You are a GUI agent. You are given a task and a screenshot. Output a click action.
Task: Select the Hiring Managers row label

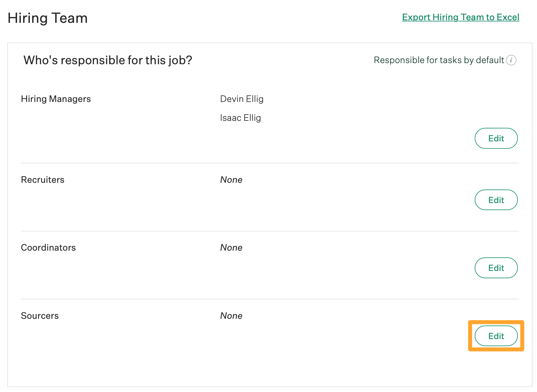[x=56, y=99]
